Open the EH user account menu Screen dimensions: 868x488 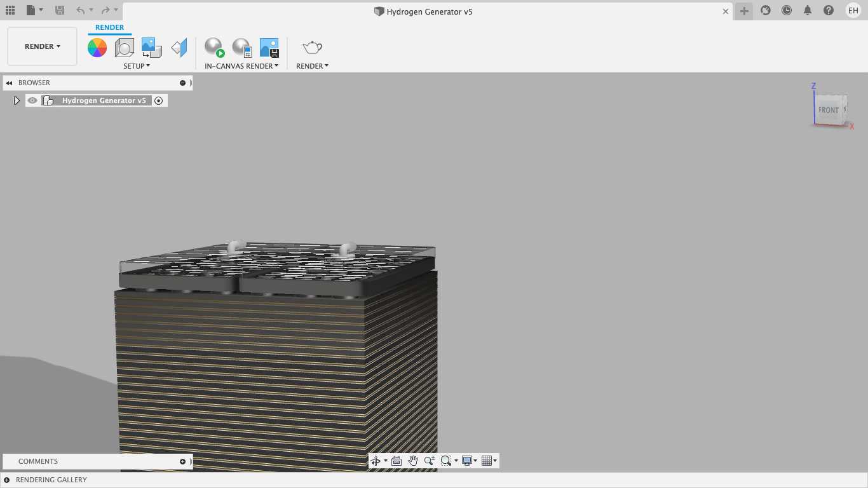853,10
